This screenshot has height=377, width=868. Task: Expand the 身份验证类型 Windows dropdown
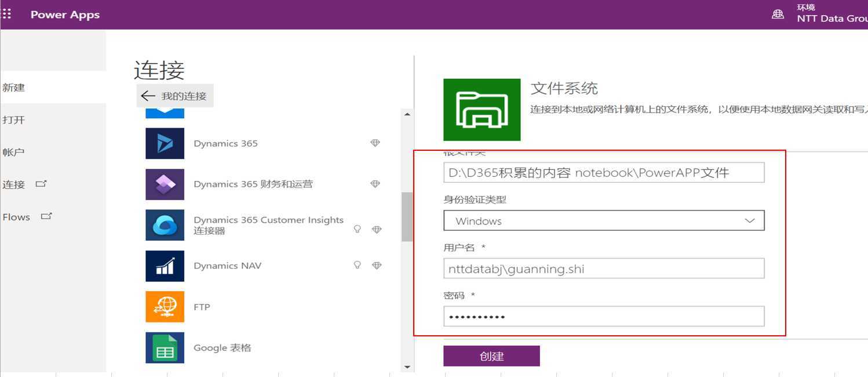point(604,220)
